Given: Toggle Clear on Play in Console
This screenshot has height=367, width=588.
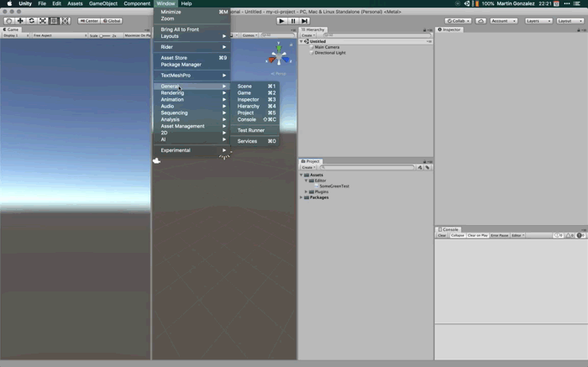Looking at the screenshot, I should pos(477,235).
